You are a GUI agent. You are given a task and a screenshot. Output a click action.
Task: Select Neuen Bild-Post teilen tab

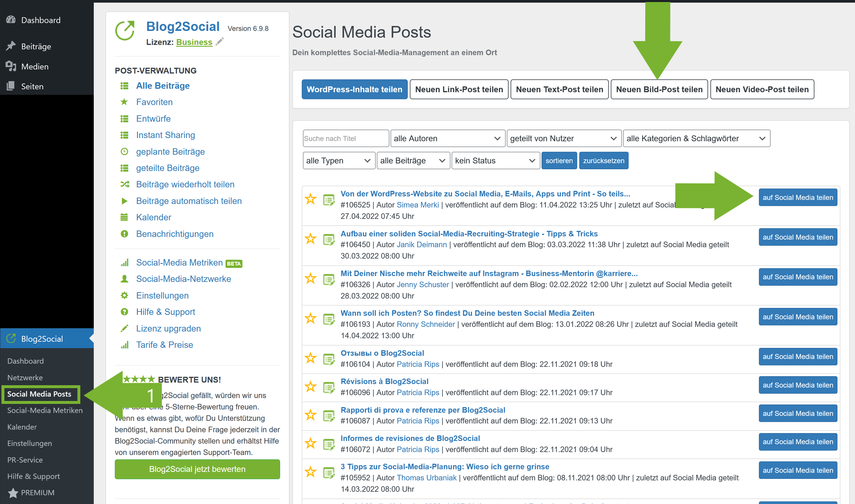(659, 89)
